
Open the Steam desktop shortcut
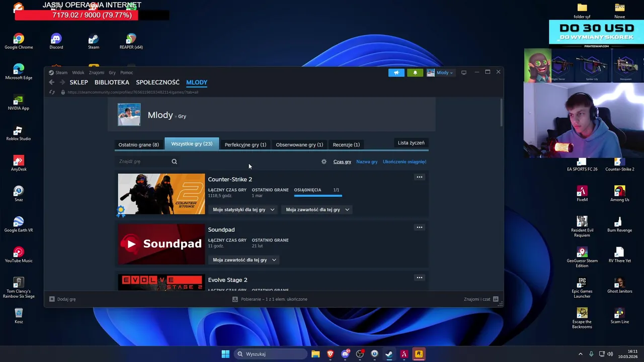94,42
